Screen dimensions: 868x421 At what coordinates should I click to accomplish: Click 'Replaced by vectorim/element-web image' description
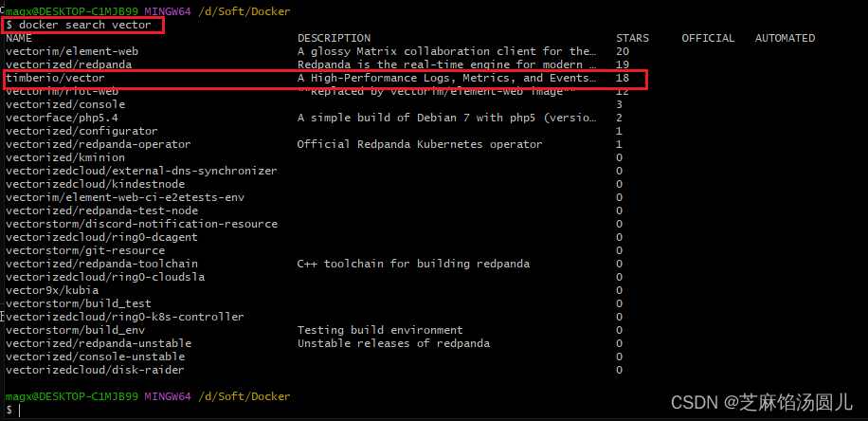click(x=438, y=91)
